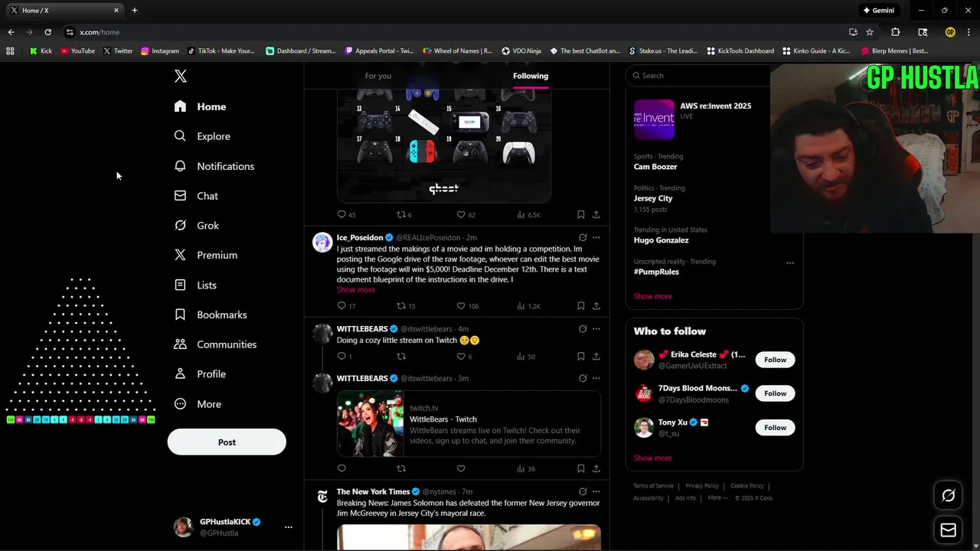Click Show more under trending topics
This screenshot has width=980, height=551.
click(653, 296)
